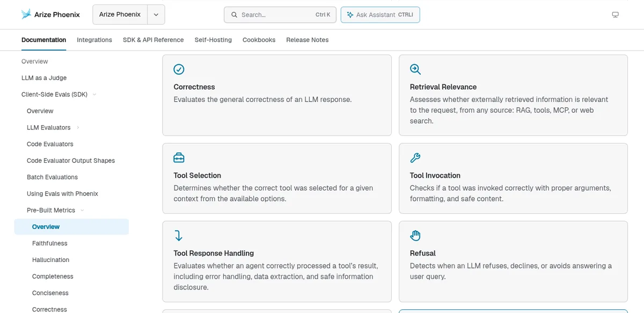Open the Cookbooks tab
Screen dimensions: 644x313
259,40
